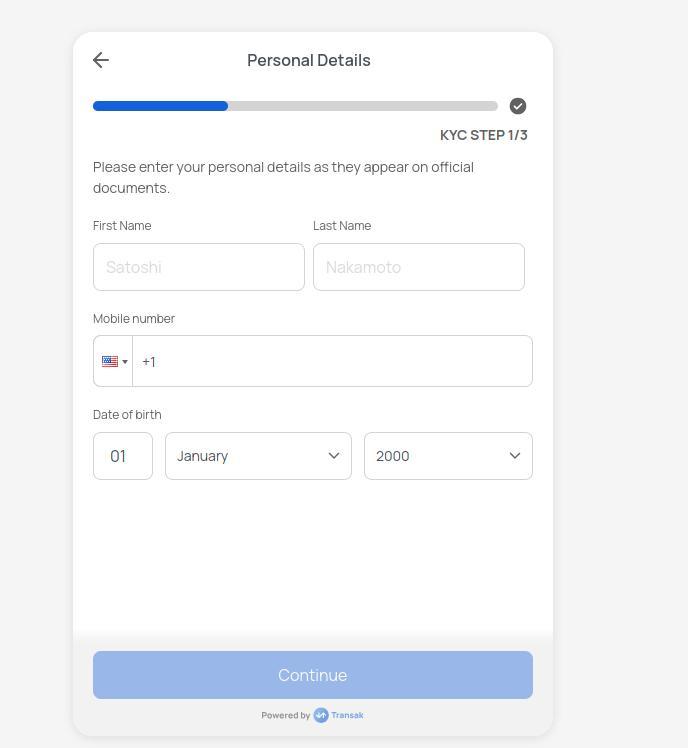This screenshot has height=748, width=688.
Task: Click the blue KYC progress bar
Action: pyautogui.click(x=160, y=106)
